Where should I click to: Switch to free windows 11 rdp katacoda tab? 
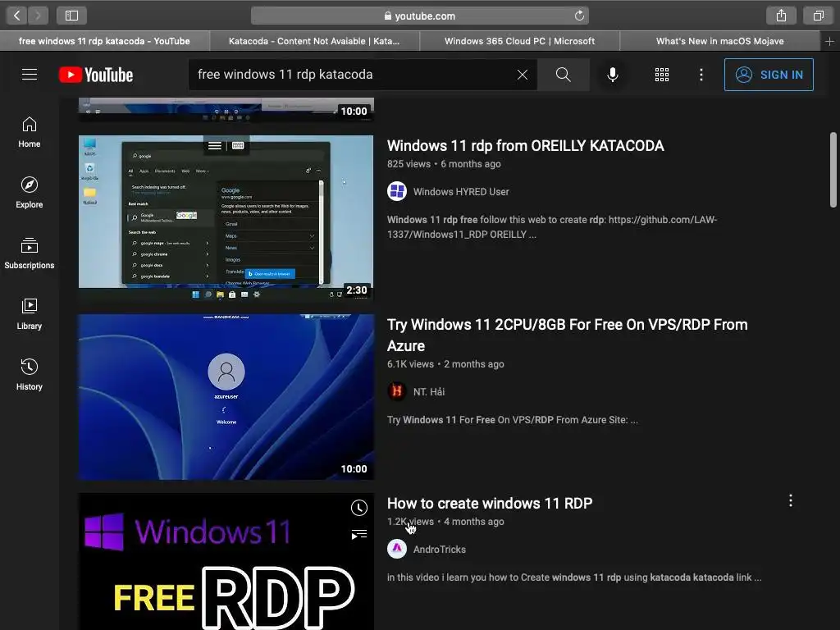coord(104,41)
